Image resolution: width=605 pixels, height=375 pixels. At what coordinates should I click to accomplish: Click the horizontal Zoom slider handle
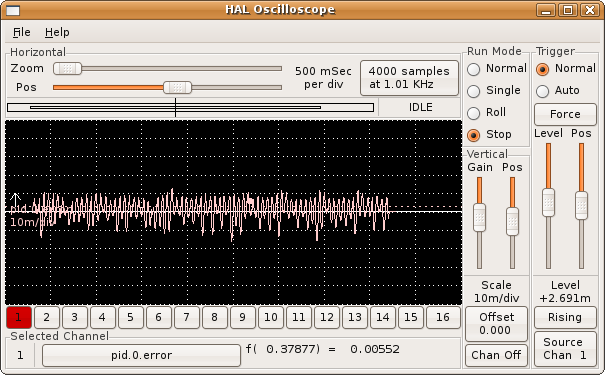tap(68, 69)
